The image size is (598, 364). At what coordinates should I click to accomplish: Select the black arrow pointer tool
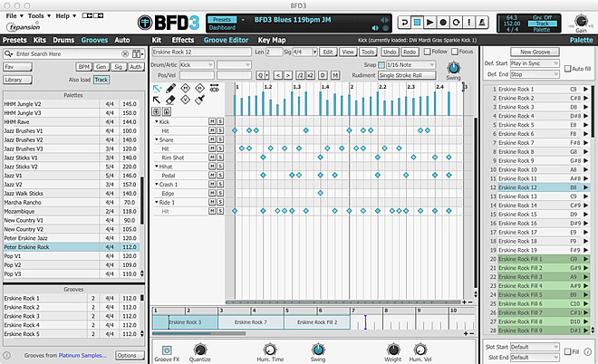(x=157, y=100)
